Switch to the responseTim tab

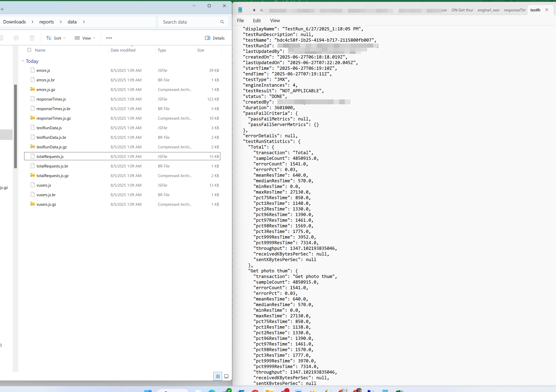[x=514, y=10]
